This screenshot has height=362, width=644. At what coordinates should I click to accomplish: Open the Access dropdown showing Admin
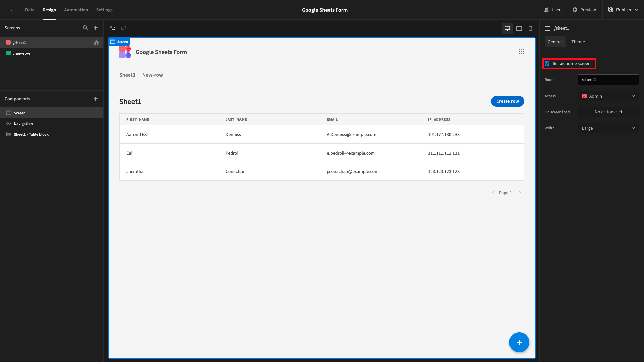point(608,96)
